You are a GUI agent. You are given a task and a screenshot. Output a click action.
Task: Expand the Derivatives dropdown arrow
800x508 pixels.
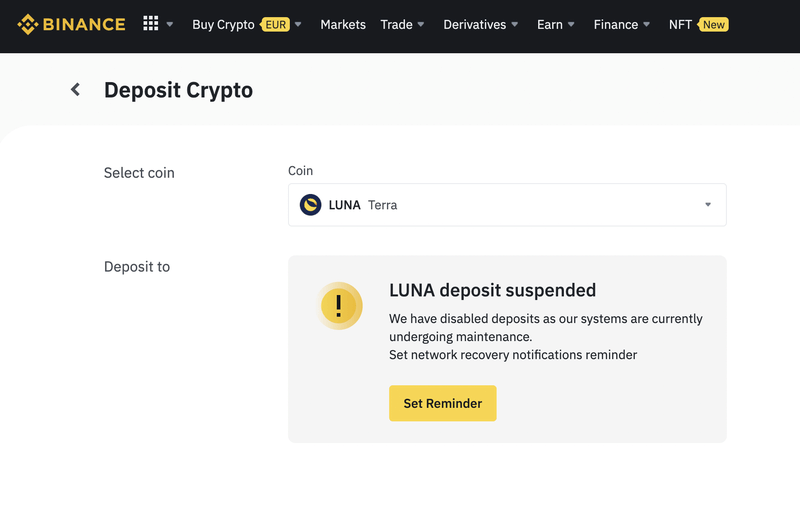click(x=515, y=24)
